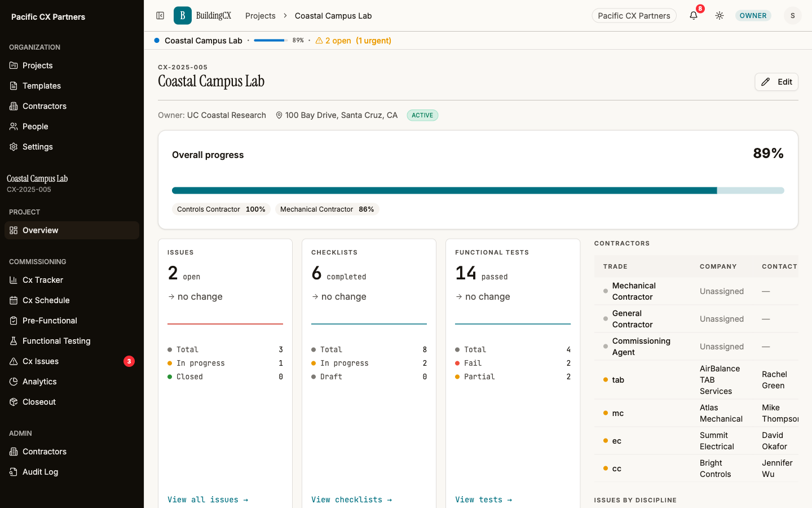Go to People page
The width and height of the screenshot is (812, 508).
(72, 126)
